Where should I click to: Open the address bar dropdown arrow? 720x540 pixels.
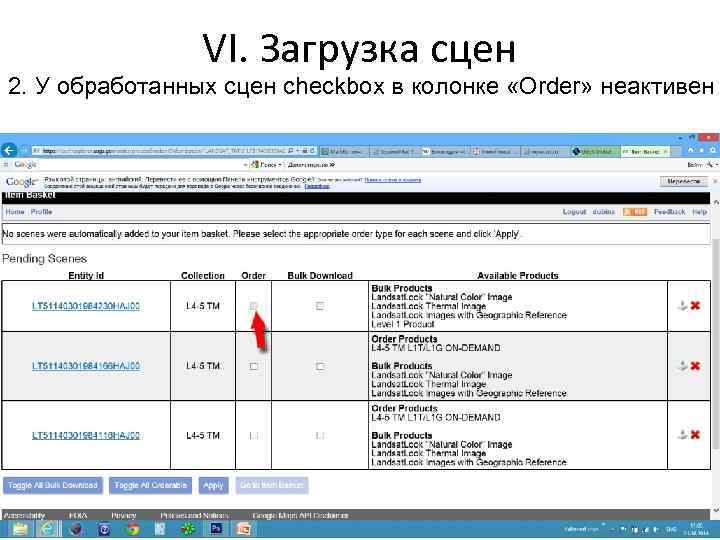pyautogui.click(x=298, y=151)
